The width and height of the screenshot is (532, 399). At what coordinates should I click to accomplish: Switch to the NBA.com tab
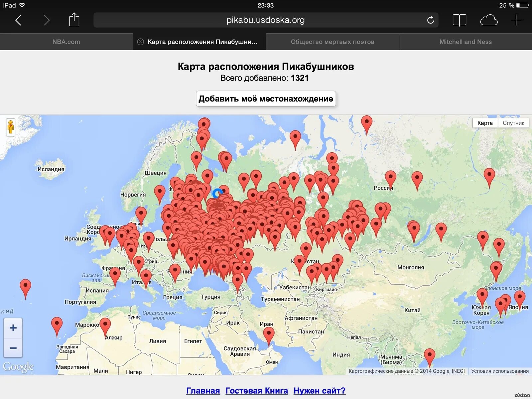click(66, 42)
